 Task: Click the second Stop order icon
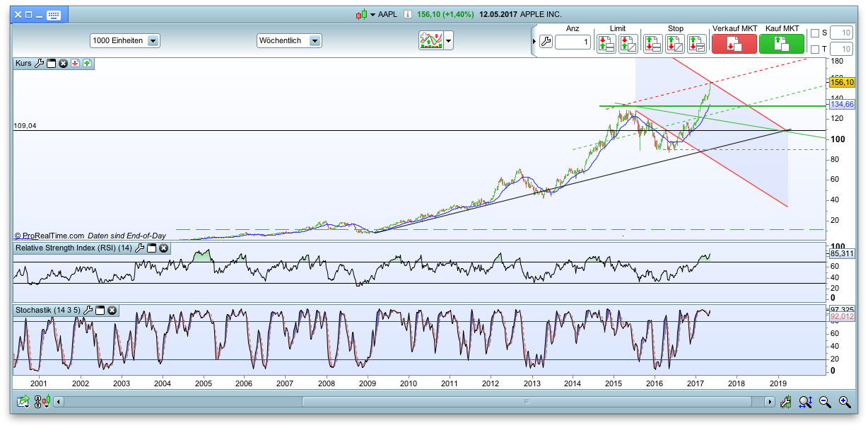pyautogui.click(x=674, y=44)
